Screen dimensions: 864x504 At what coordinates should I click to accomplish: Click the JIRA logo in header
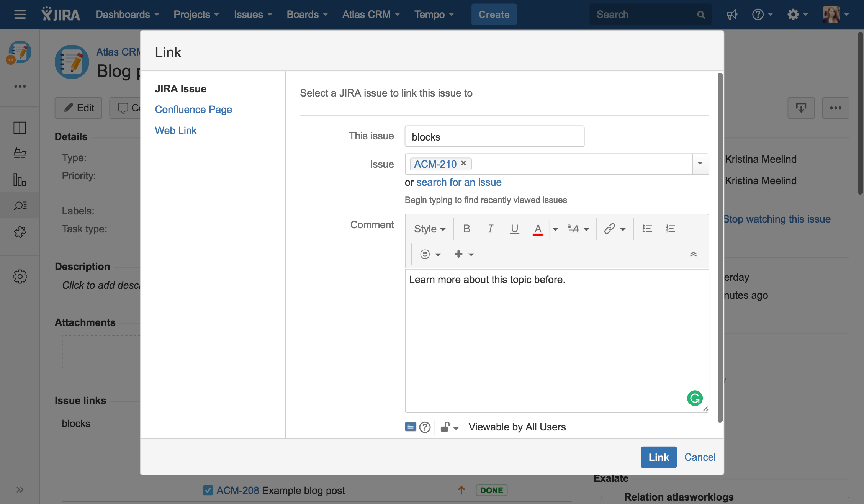click(x=61, y=15)
